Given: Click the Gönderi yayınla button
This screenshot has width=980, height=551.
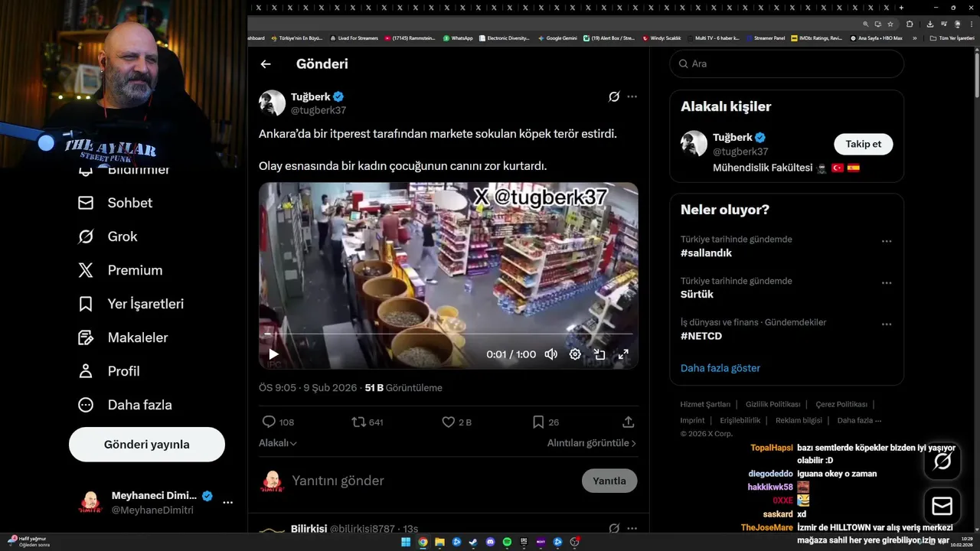Looking at the screenshot, I should pyautogui.click(x=147, y=445).
